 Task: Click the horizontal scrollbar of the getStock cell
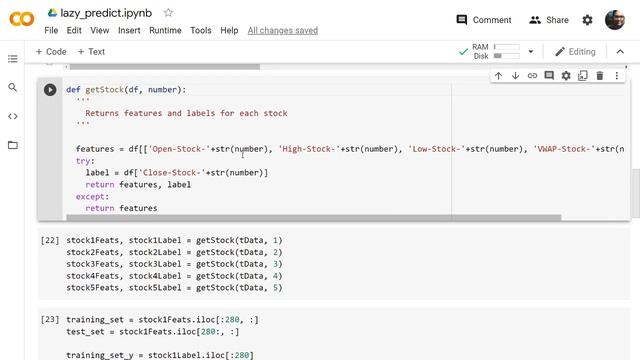tap(313, 218)
